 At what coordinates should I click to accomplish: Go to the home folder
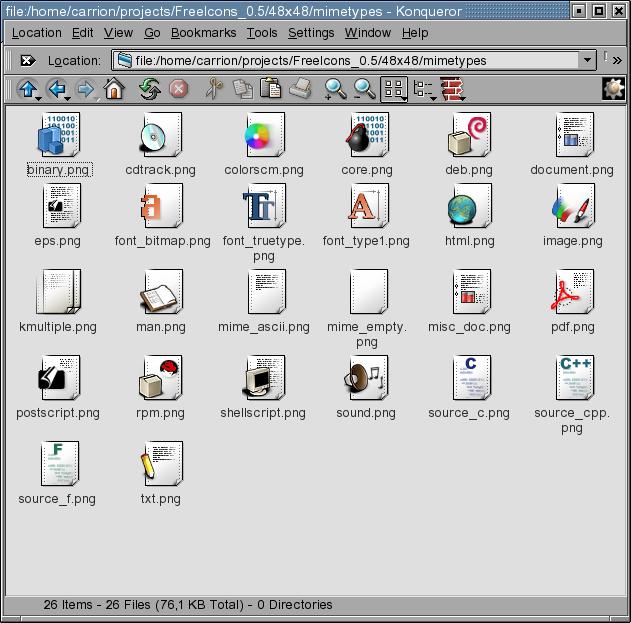114,89
